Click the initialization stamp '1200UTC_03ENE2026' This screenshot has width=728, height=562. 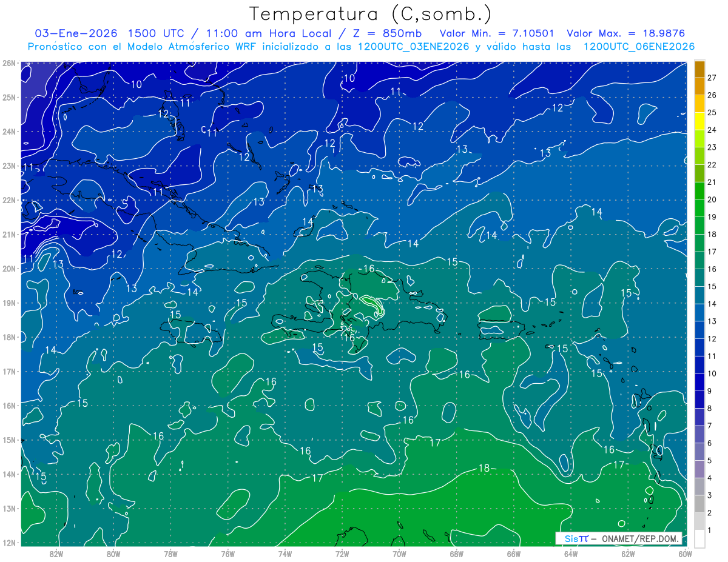coord(414,47)
